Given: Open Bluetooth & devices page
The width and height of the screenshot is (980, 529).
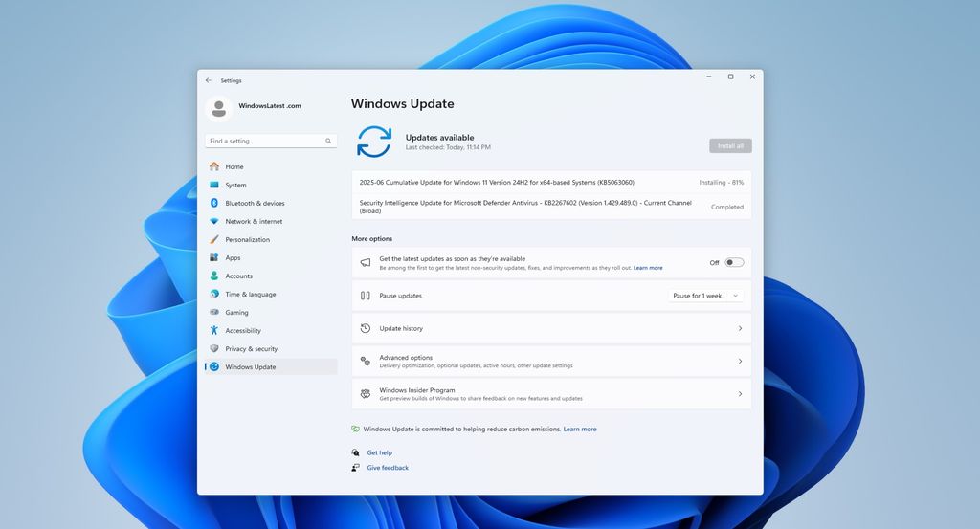Looking at the screenshot, I should click(271, 203).
